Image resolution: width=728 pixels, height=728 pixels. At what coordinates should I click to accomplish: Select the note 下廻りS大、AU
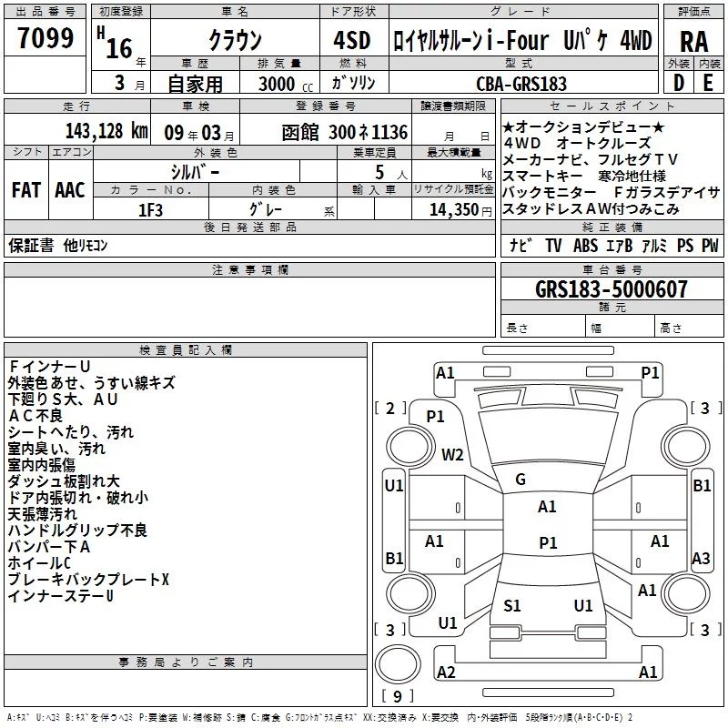click(63, 399)
